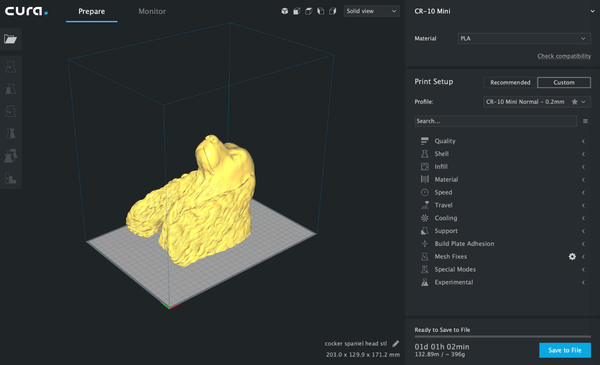Switch to the Prepare tab
The width and height of the screenshot is (600, 365).
click(91, 11)
